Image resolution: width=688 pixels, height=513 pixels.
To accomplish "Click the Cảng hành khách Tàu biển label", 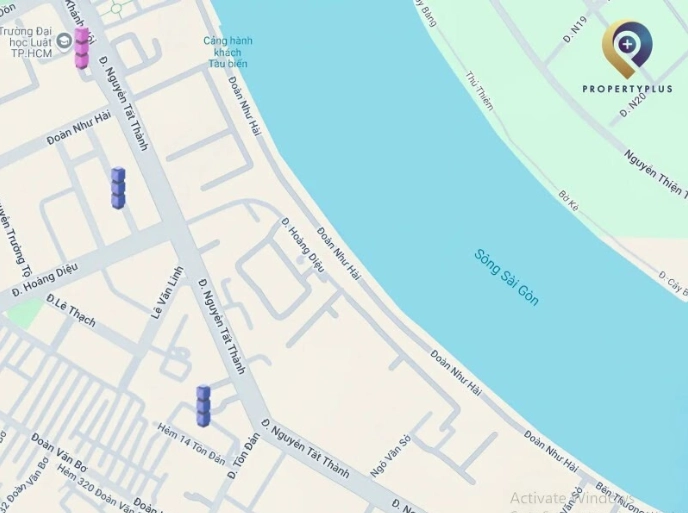I will point(228,52).
